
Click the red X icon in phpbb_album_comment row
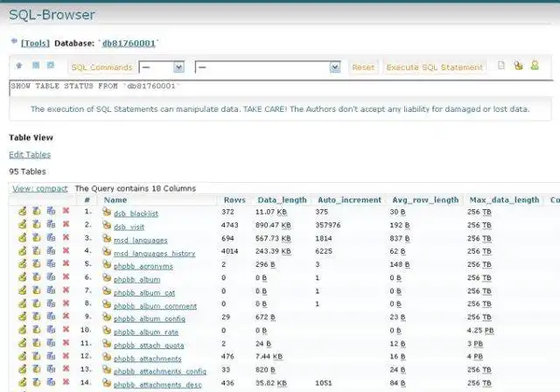pos(66,303)
